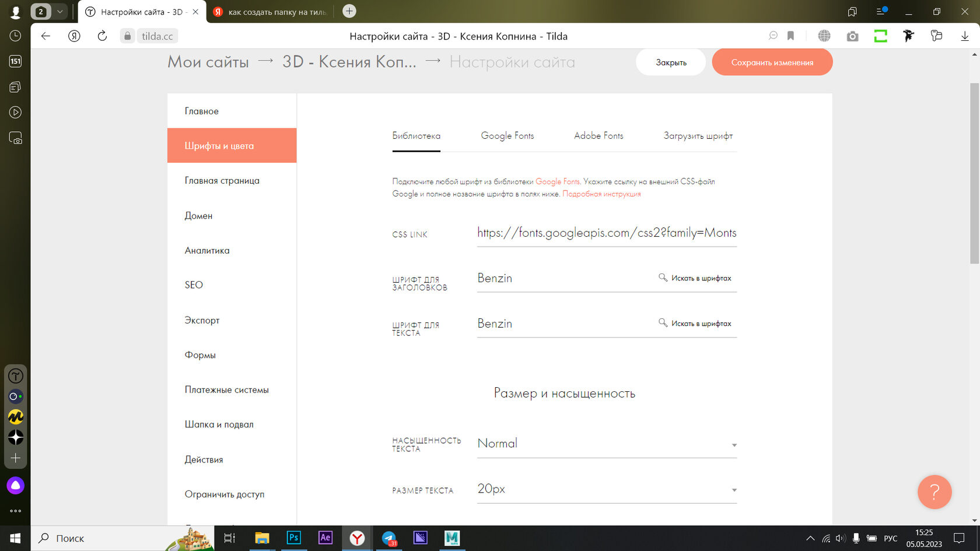The image size is (980, 551).
Task: Click the Закрыть button
Action: (671, 62)
